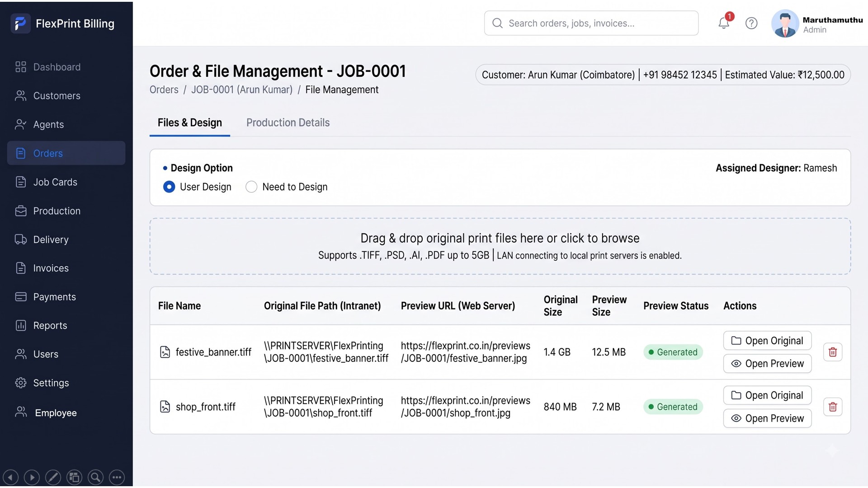Switch to the Production Details tab

(288, 122)
